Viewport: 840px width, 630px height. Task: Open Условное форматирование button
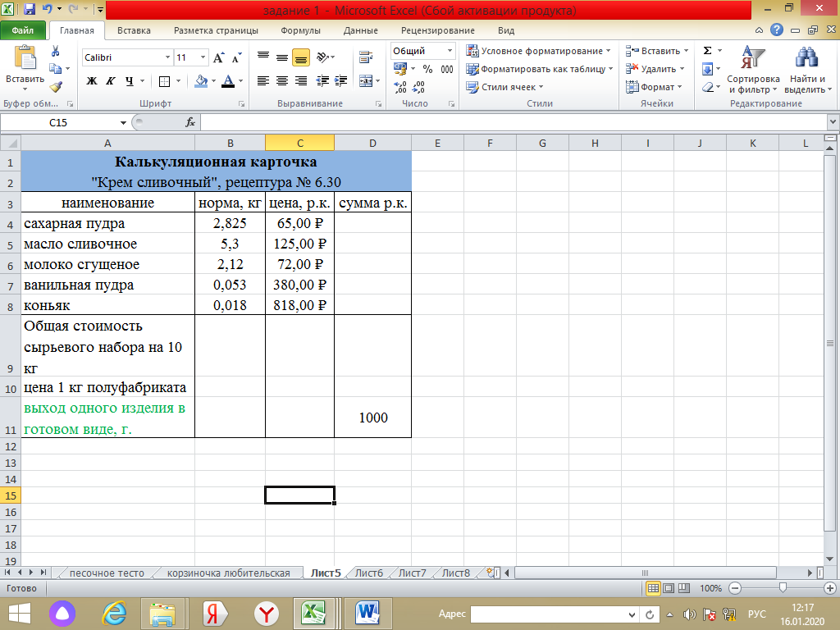point(538,51)
